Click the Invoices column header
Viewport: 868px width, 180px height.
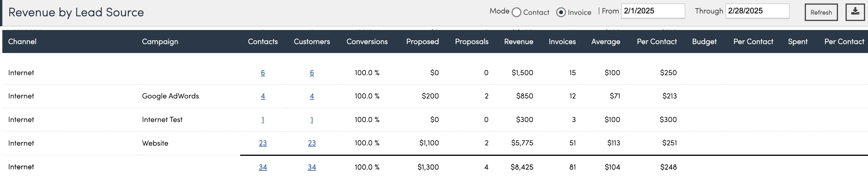coord(562,42)
